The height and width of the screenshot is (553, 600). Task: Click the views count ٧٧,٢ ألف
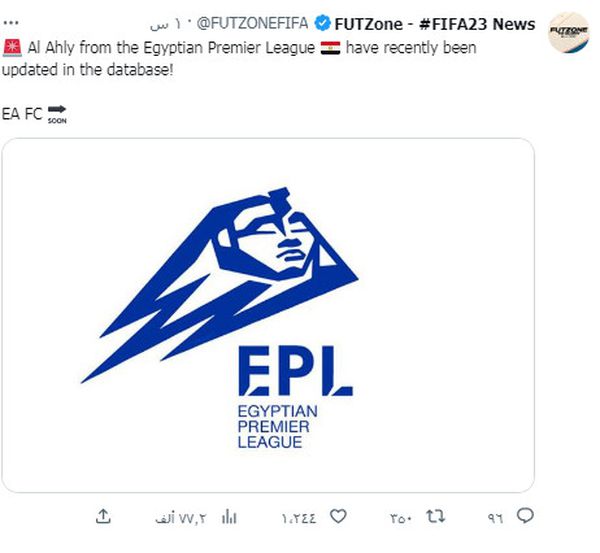(x=181, y=518)
